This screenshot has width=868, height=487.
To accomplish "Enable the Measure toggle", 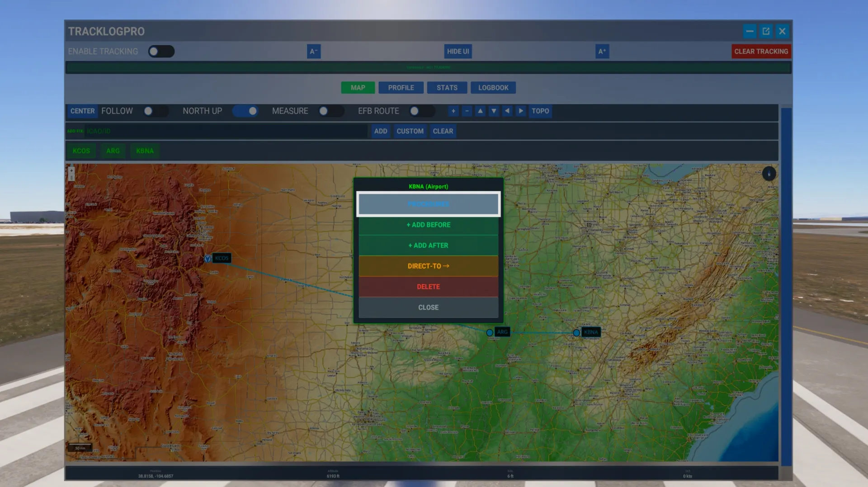I will [x=330, y=111].
